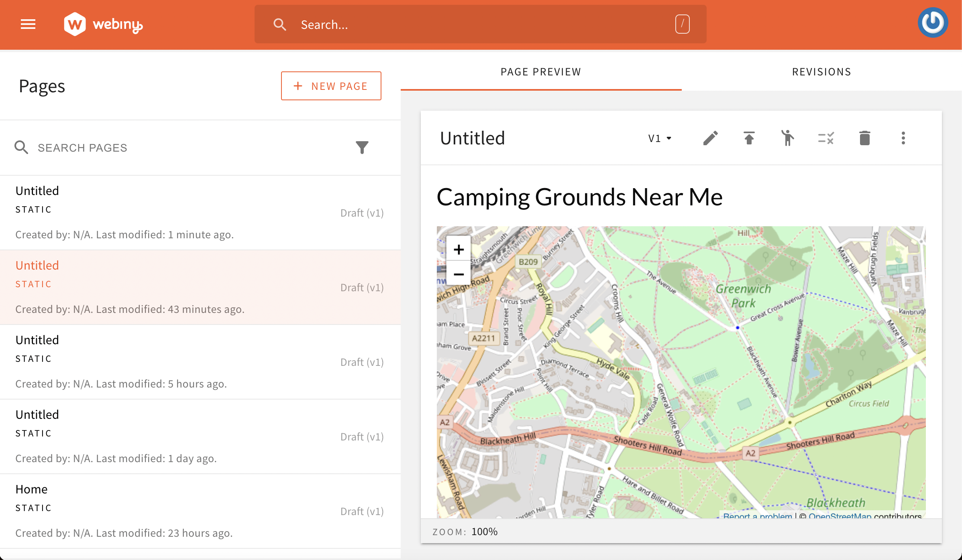The height and width of the screenshot is (560, 962).
Task: Open the three-dot more options menu
Action: click(x=903, y=138)
